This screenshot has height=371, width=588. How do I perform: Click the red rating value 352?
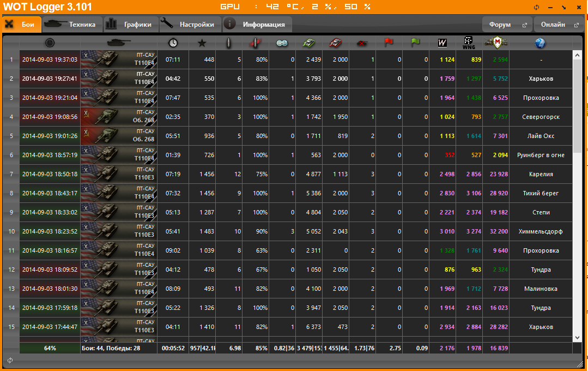pos(449,155)
